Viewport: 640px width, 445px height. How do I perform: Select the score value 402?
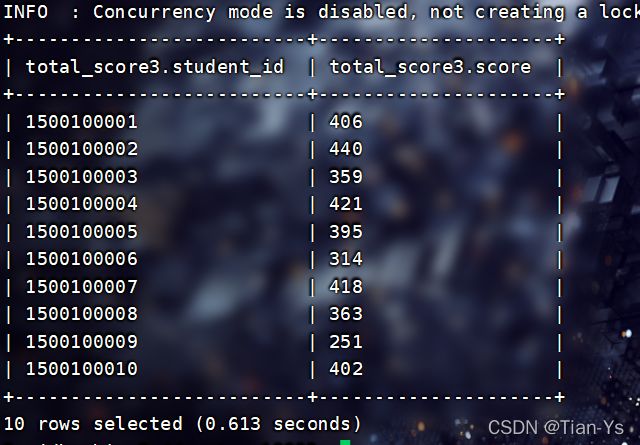(346, 369)
